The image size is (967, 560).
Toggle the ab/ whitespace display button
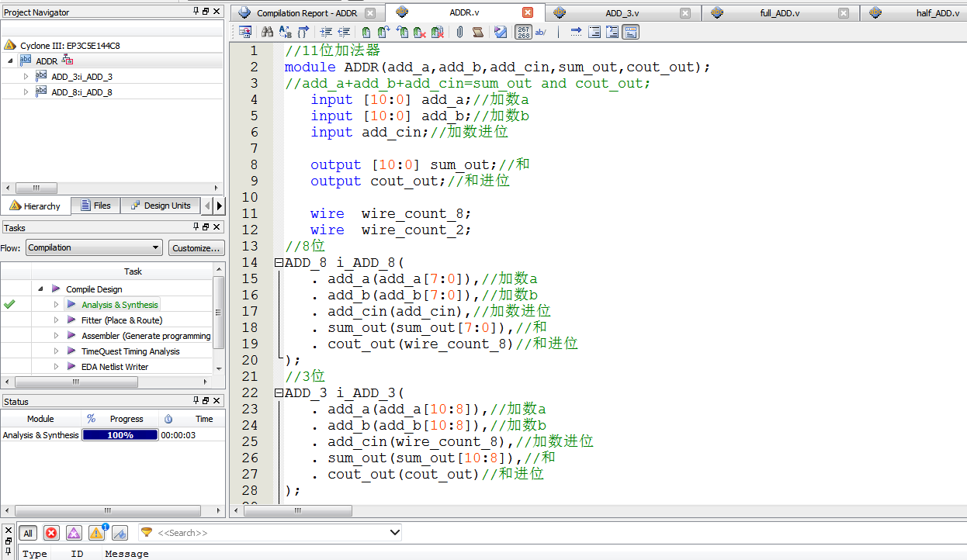pos(540,32)
